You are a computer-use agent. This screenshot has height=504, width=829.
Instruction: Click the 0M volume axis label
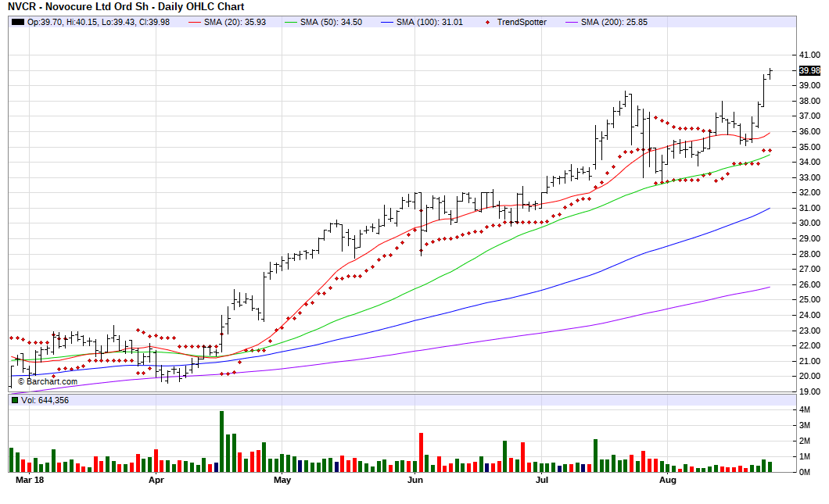tap(805, 472)
